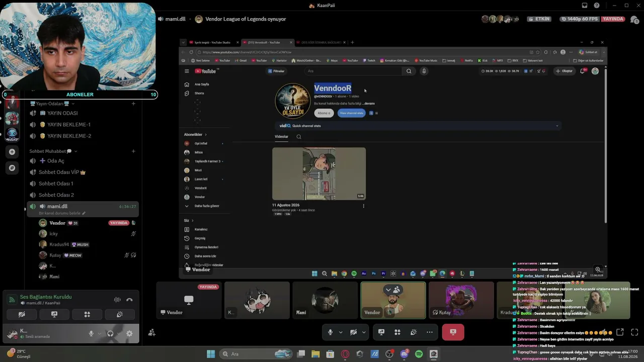This screenshot has width=644, height=362.
Task: Open the Discord inbox icon in the title bar
Action: [x=585, y=6]
